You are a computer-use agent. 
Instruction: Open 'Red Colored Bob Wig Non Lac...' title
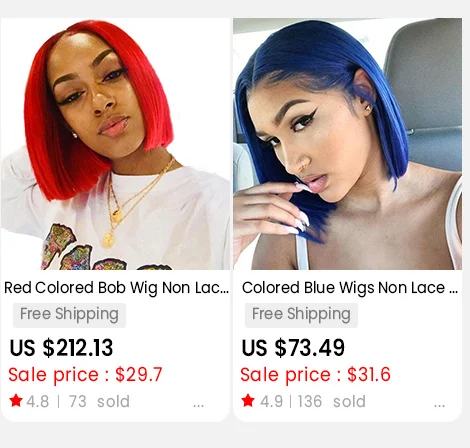coord(116,288)
